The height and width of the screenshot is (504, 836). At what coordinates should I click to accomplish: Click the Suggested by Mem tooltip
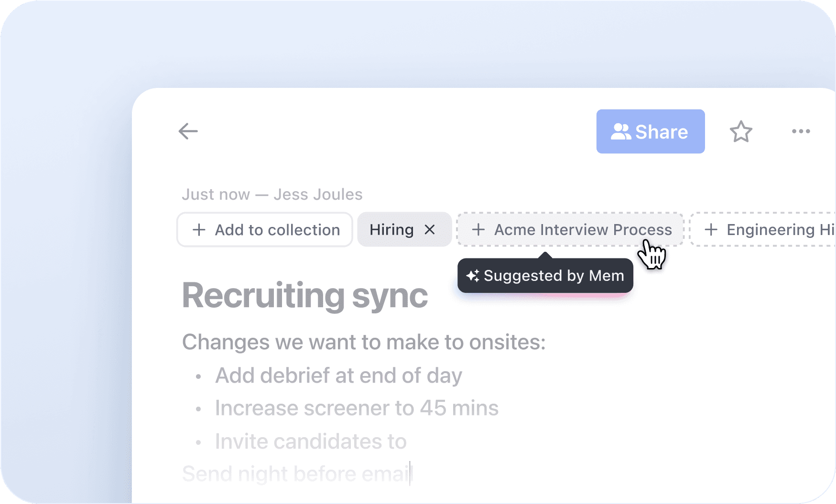tap(554, 276)
